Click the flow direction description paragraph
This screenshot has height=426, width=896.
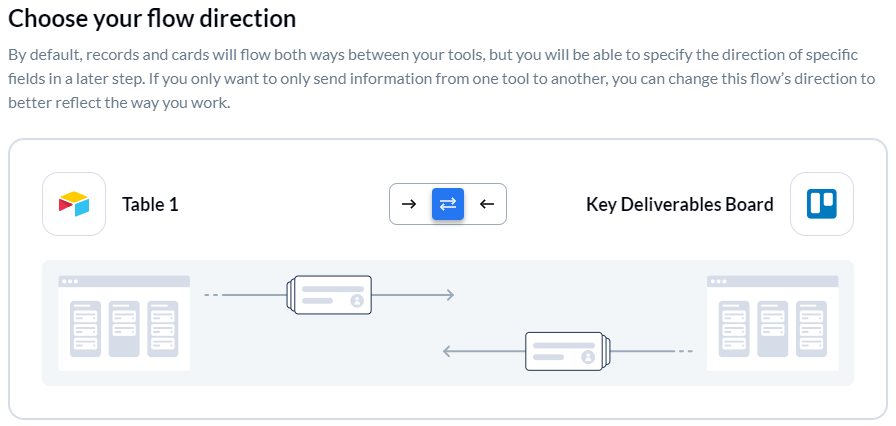[x=441, y=80]
